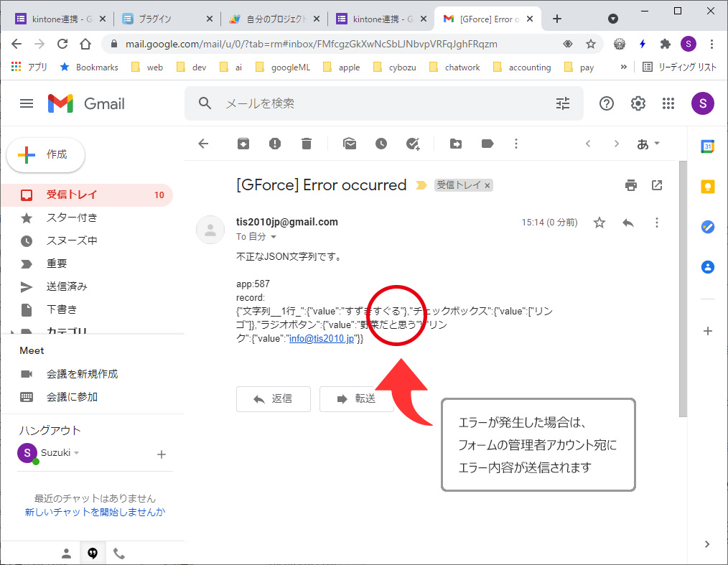Screen dimensions: 728x565
Task: Expand recipient details next to 'To 自分'
Action: tap(274, 237)
